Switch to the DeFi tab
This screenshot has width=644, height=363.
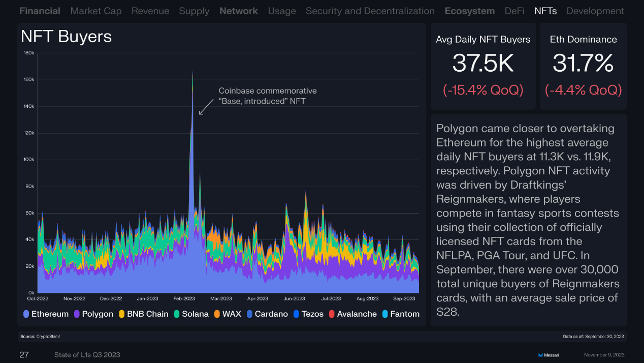pos(514,11)
